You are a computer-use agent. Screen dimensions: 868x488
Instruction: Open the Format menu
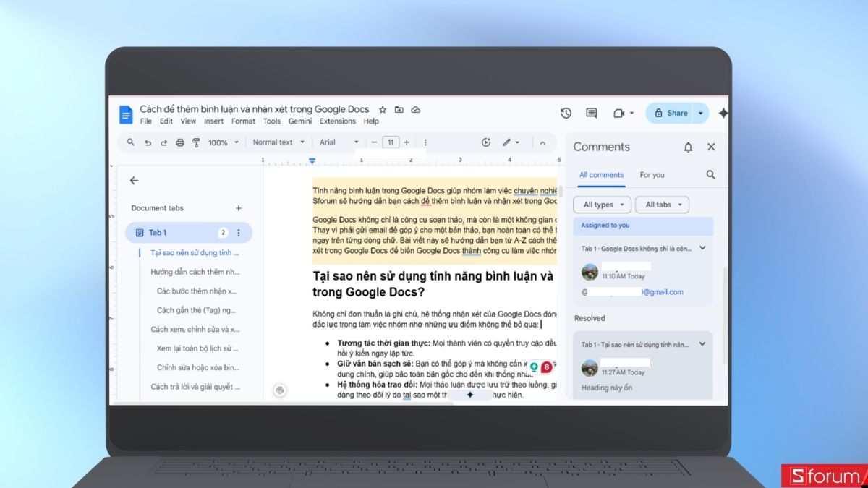tap(243, 121)
